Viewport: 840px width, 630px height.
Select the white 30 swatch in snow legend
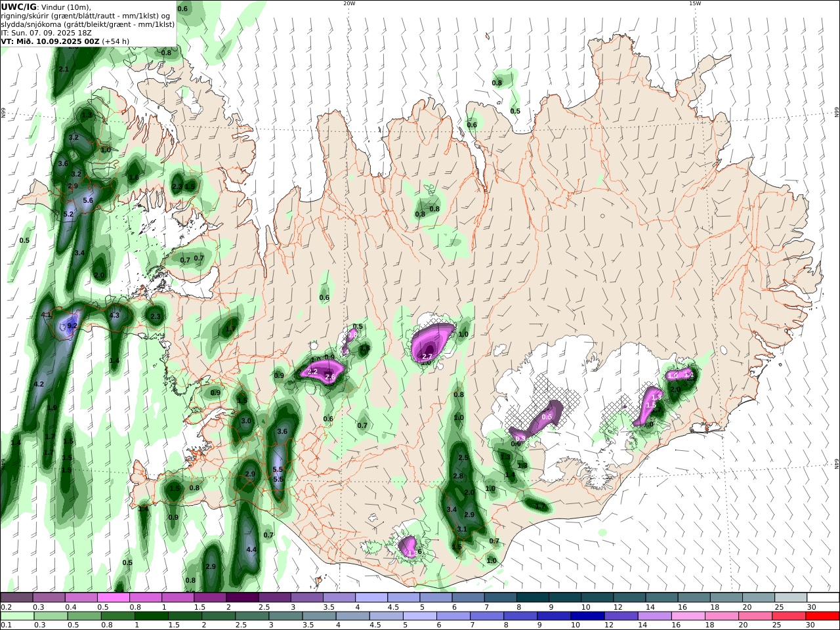[x=823, y=597]
